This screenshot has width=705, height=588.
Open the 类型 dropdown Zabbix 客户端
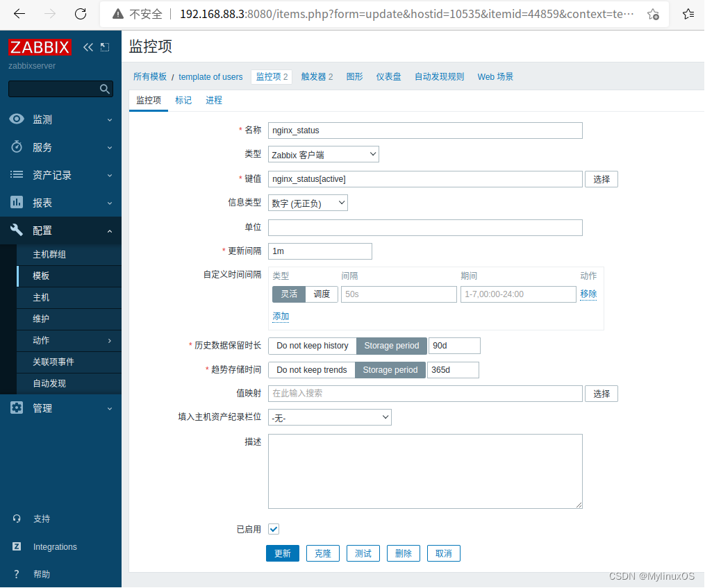click(323, 154)
